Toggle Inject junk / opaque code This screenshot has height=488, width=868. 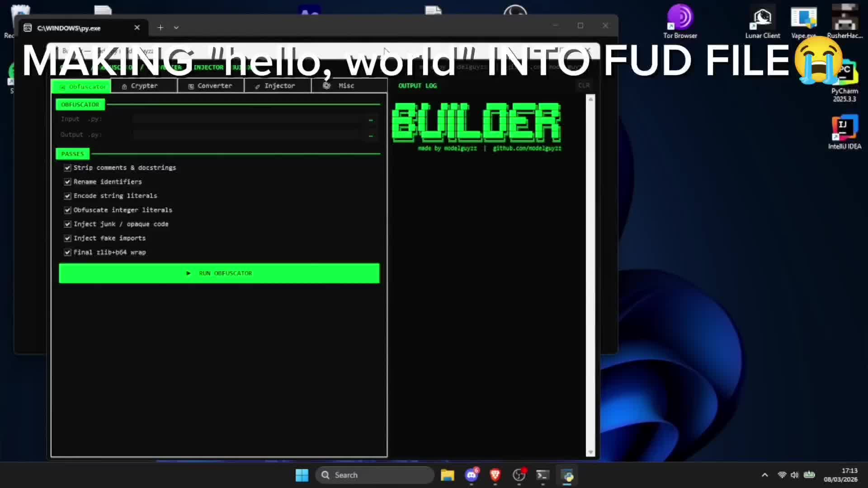(x=67, y=224)
